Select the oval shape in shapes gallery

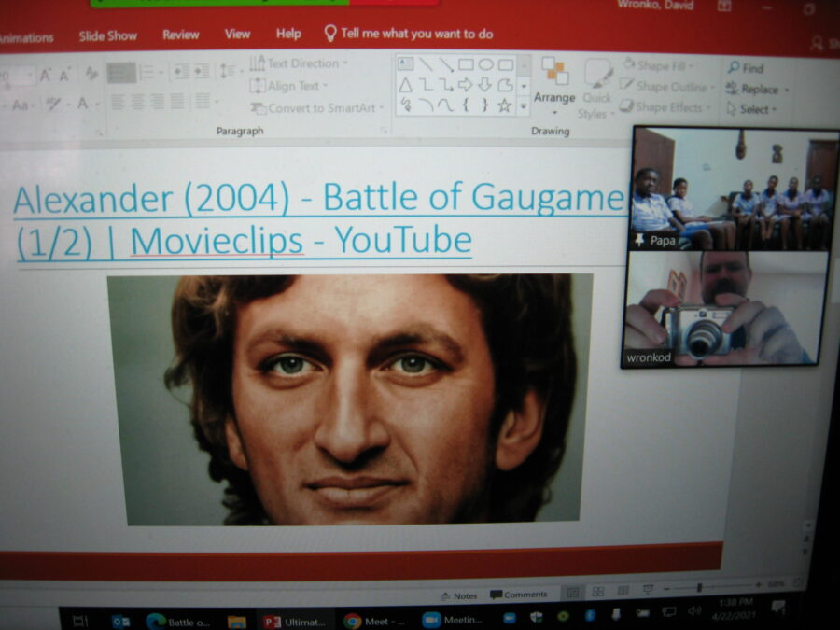coord(485,64)
